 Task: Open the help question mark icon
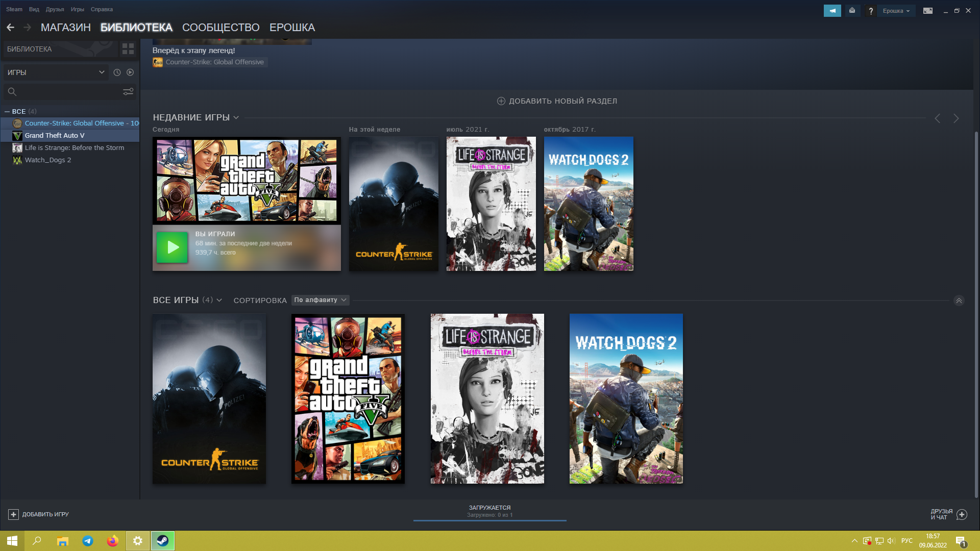tap(871, 11)
